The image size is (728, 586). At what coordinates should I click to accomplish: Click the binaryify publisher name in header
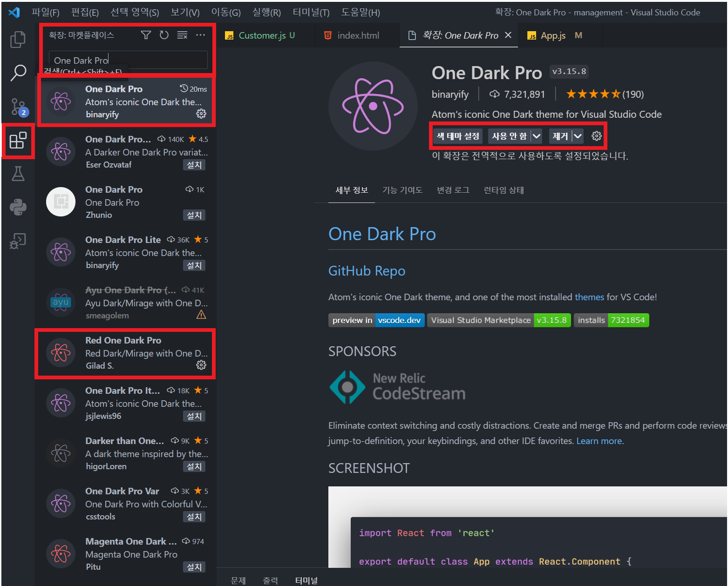point(450,94)
